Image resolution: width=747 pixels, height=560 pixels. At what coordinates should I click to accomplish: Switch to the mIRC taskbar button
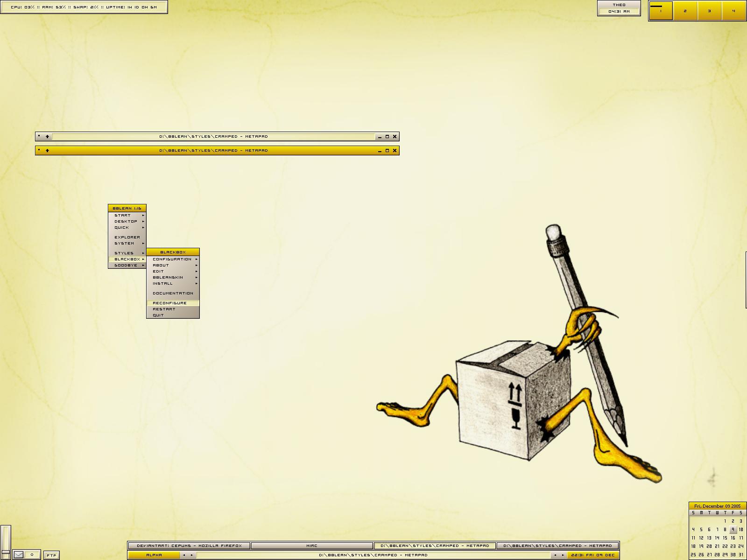point(312,546)
